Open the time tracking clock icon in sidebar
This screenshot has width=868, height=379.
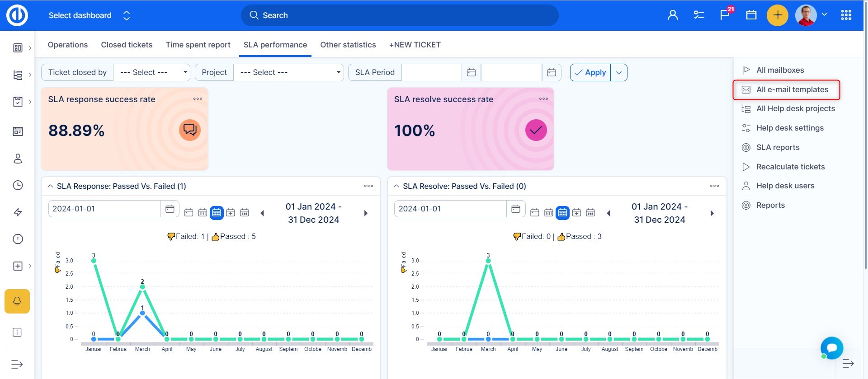coord(18,185)
